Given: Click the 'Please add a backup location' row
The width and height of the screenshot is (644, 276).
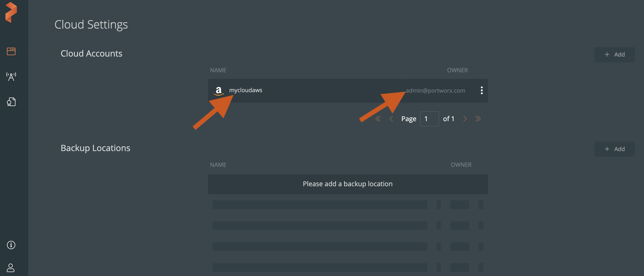Looking at the screenshot, I should coord(348,184).
